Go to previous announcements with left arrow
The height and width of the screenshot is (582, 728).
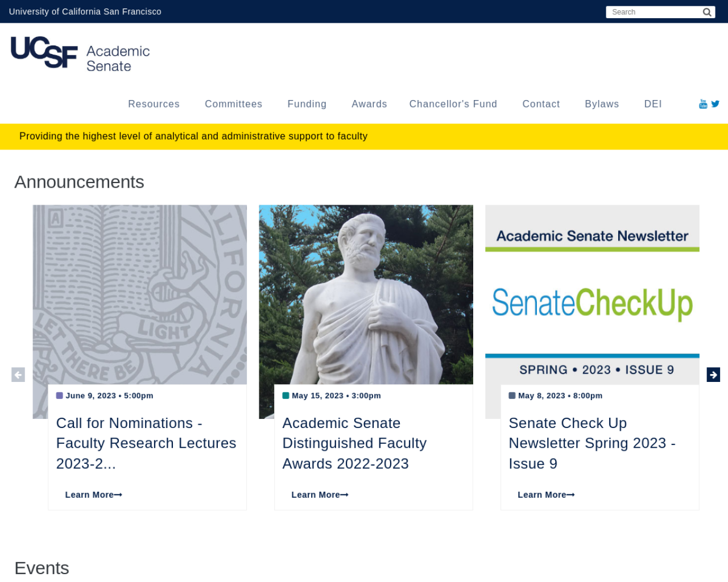click(x=18, y=375)
